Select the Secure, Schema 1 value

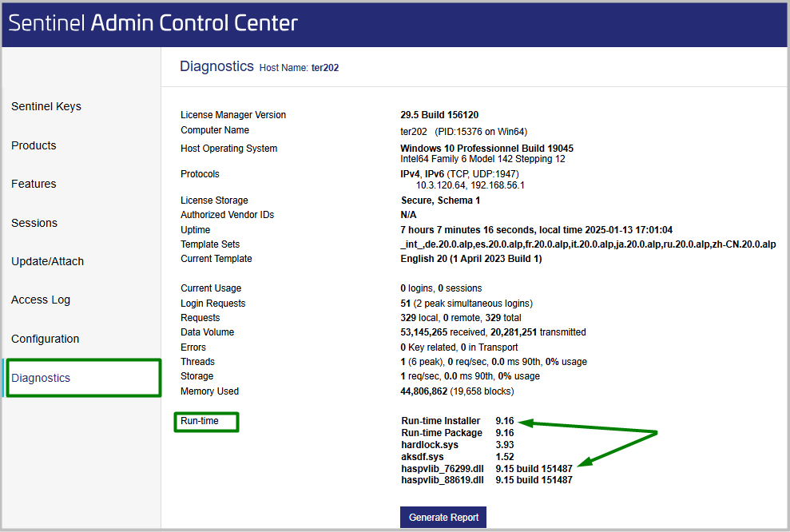(x=440, y=200)
